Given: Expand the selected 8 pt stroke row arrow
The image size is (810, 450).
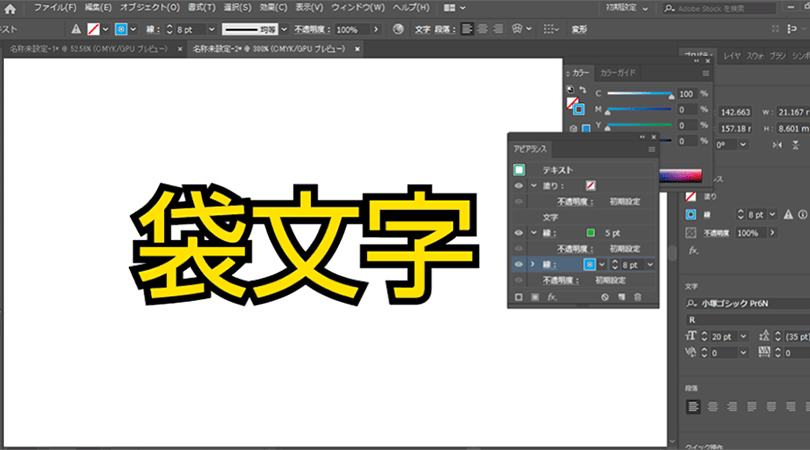Looking at the screenshot, I should (x=532, y=264).
